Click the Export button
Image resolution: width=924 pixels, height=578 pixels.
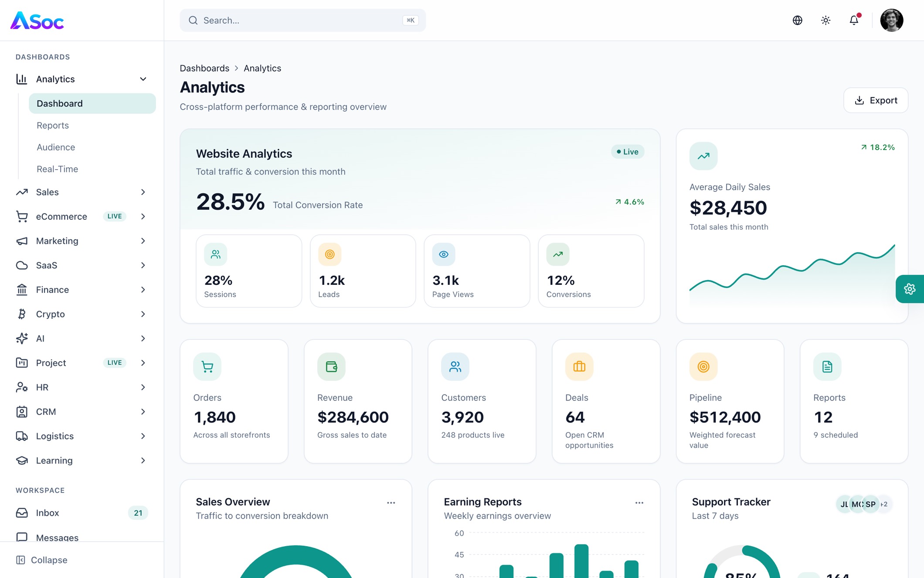coord(876,100)
